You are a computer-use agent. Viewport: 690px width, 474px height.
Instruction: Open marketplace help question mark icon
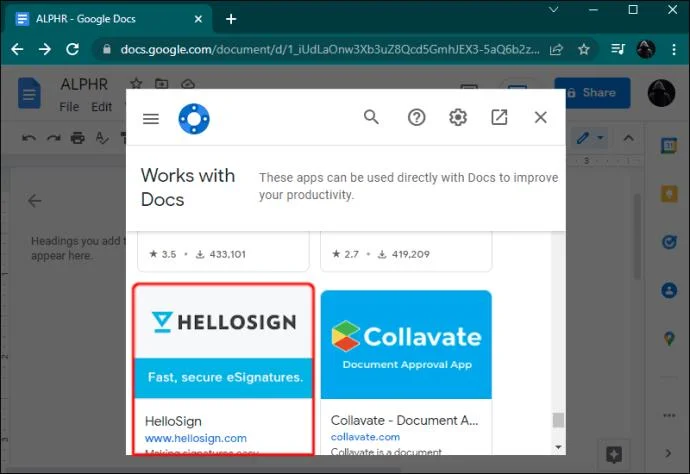pyautogui.click(x=416, y=118)
